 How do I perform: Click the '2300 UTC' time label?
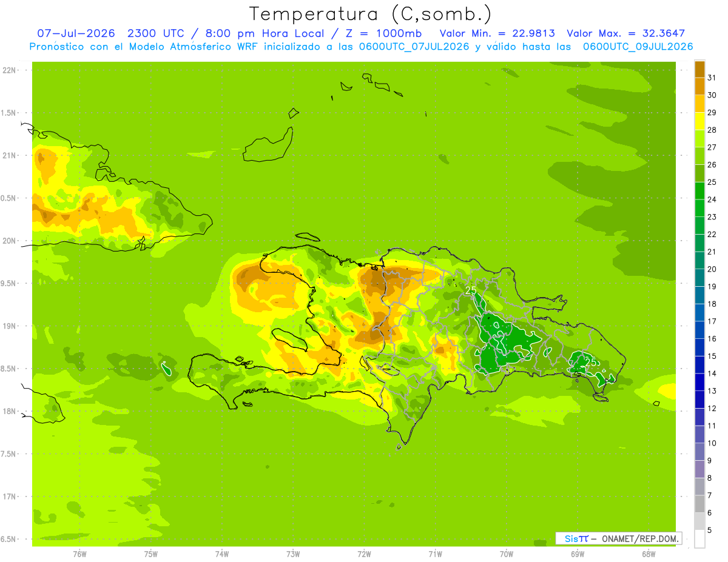[x=157, y=33]
